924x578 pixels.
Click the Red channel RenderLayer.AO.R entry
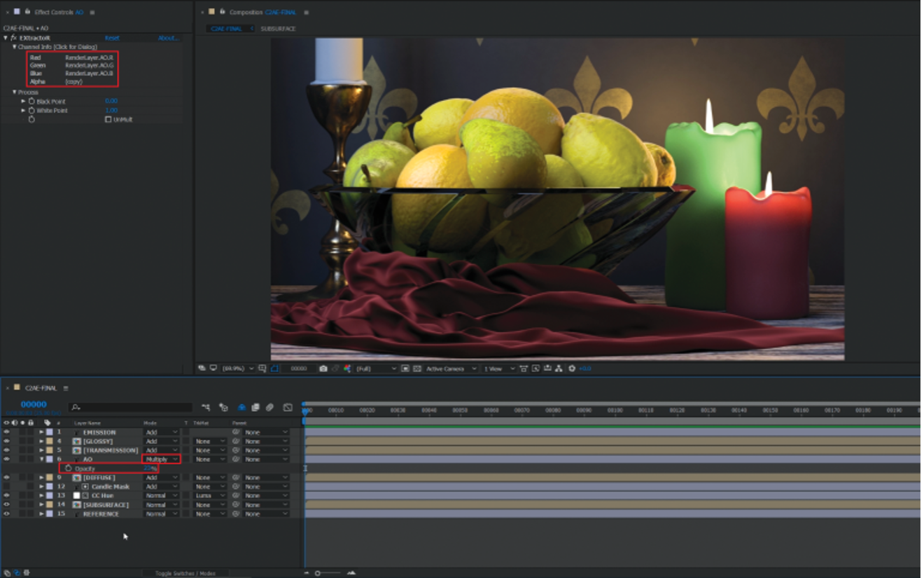(89, 57)
